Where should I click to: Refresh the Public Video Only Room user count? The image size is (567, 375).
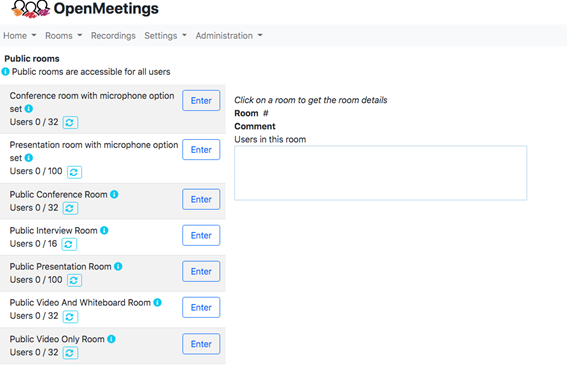(x=70, y=353)
